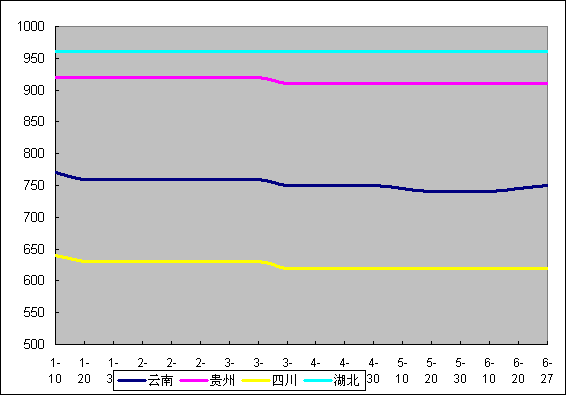Click the 550 y-axis label
Screen dimensions: 566x395
tap(34, 312)
